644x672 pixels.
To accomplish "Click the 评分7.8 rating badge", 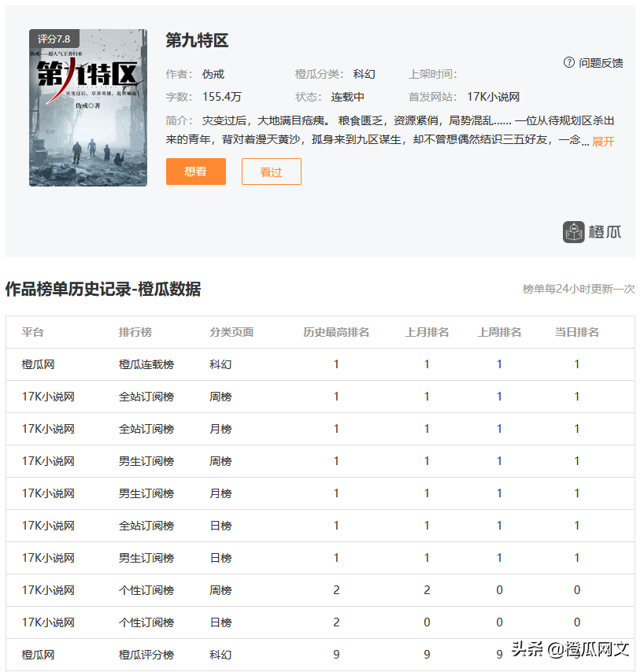I will pyautogui.click(x=54, y=39).
